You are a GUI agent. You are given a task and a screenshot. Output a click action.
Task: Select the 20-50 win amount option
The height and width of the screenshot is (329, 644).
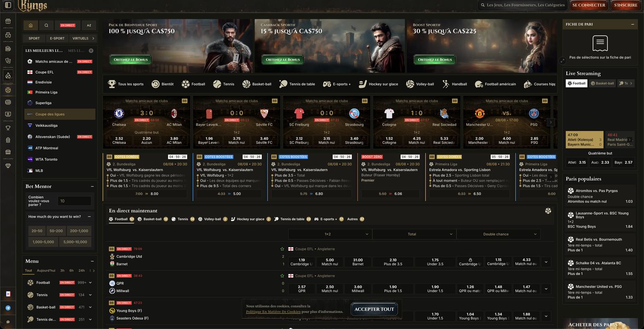point(37,231)
